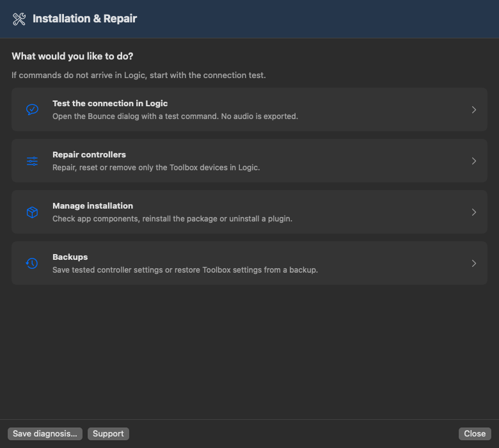Viewport: 499px width, 448px height.
Task: Select 'Test the connection in Logic' title
Action: coord(110,104)
